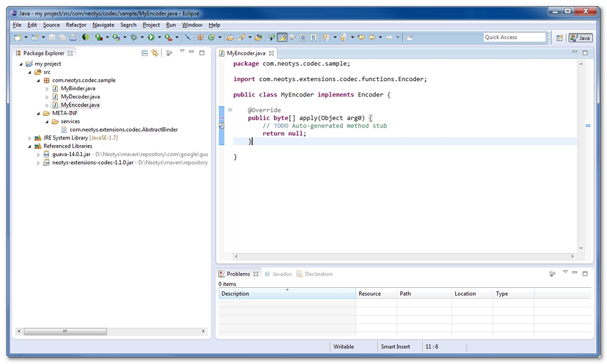The width and height of the screenshot is (607, 364).
Task: Click the green Run button in toolbar
Action: point(151,38)
